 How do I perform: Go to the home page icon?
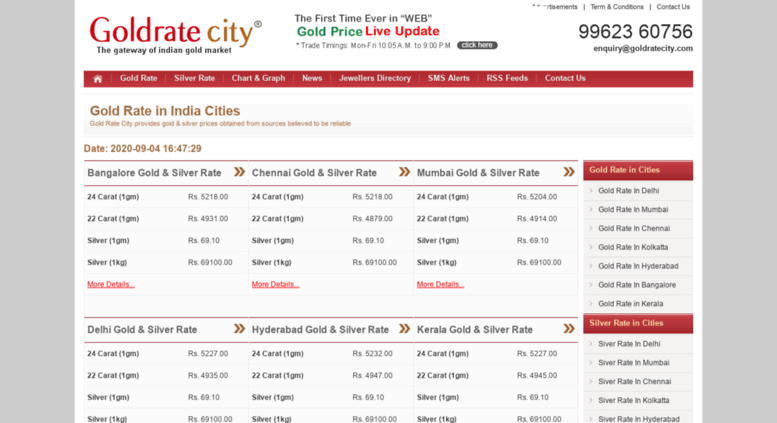point(98,79)
